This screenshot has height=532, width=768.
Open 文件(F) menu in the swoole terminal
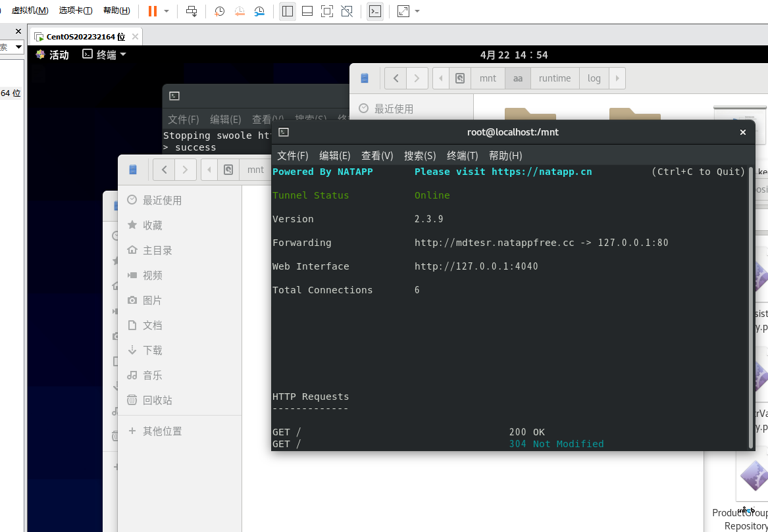(x=184, y=120)
